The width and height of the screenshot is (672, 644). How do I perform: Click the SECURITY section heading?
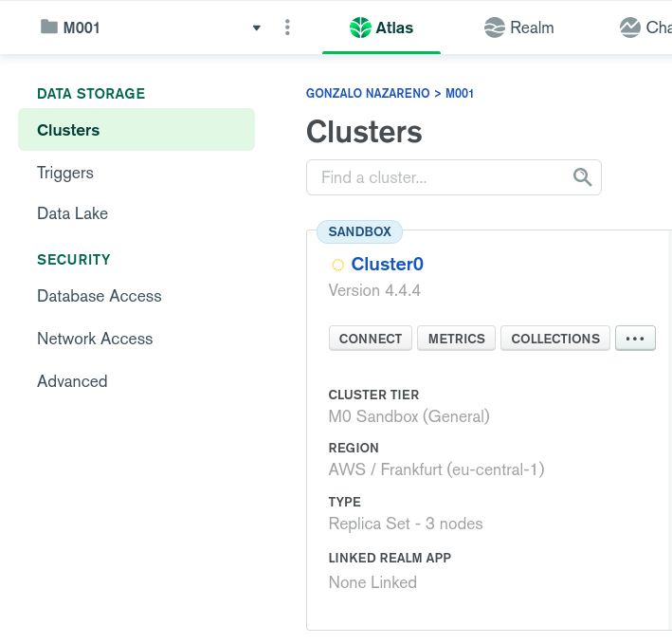74,259
